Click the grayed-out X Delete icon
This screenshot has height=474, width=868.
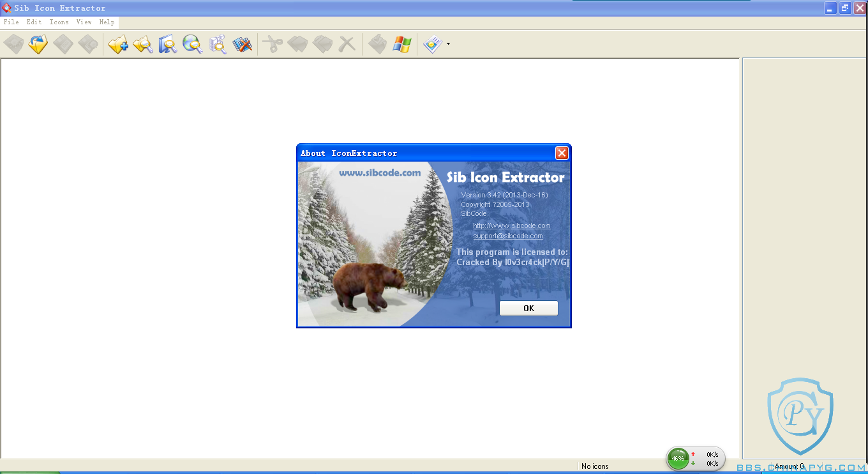click(347, 44)
